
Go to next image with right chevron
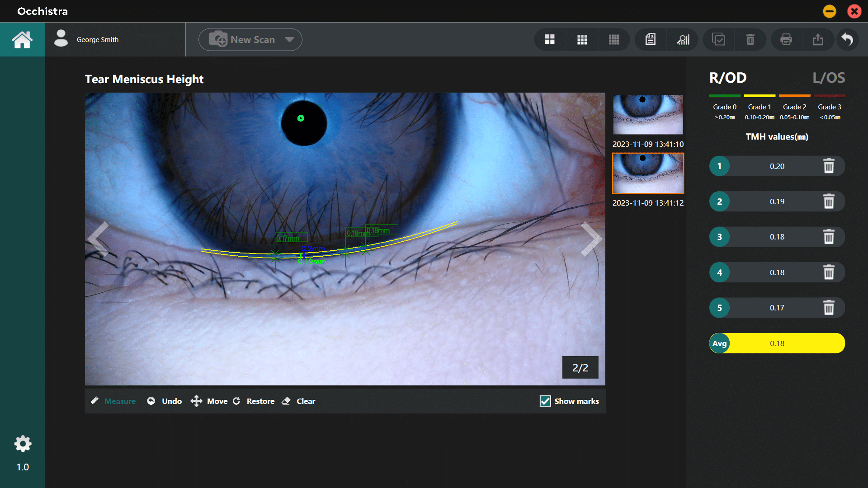590,239
